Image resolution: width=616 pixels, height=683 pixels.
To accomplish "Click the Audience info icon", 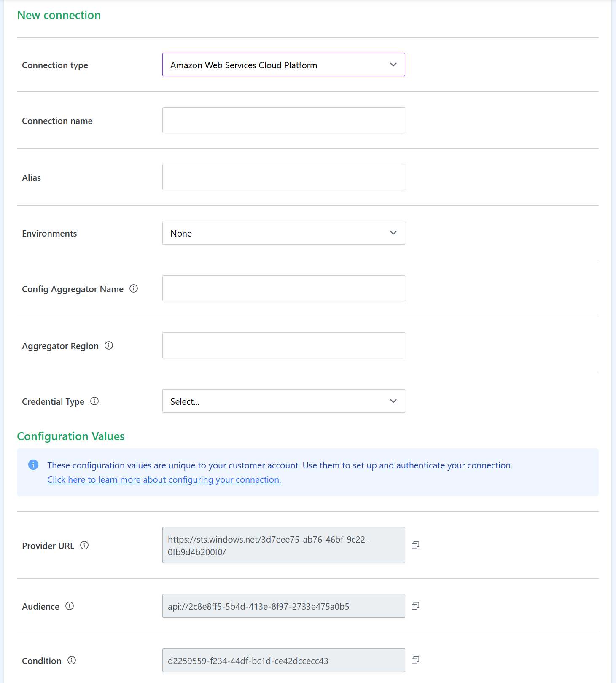I will (x=70, y=606).
